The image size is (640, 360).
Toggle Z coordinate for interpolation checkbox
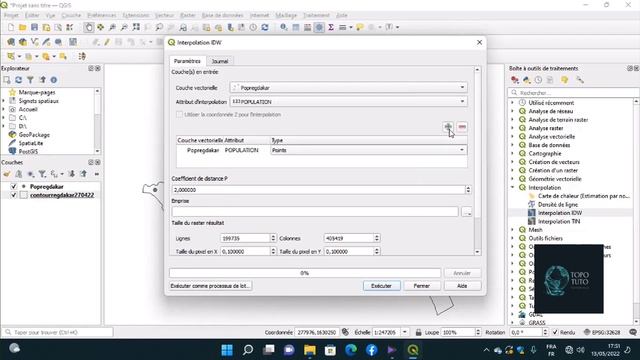[x=179, y=115]
